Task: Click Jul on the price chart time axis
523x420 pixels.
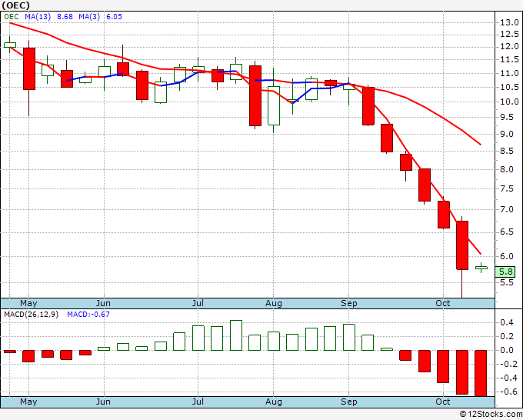Action: (x=198, y=303)
